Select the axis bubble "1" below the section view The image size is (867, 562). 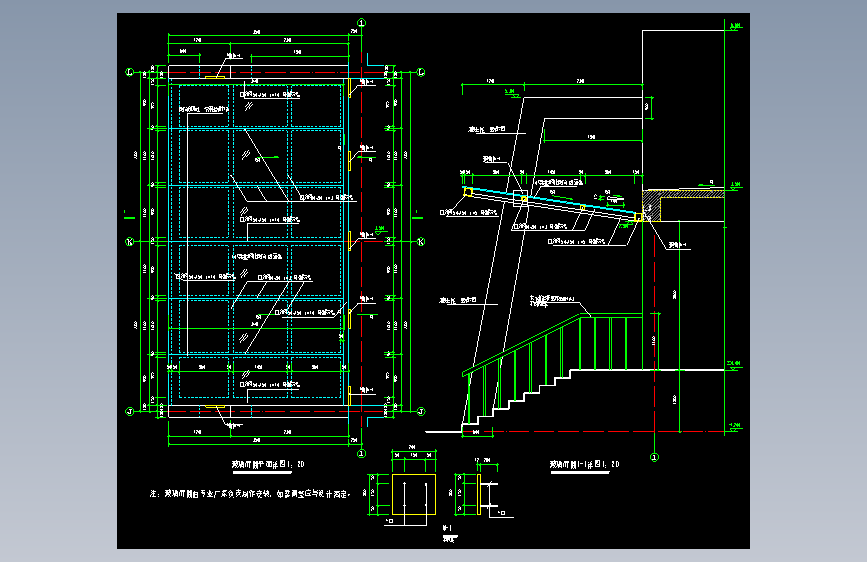(655, 457)
